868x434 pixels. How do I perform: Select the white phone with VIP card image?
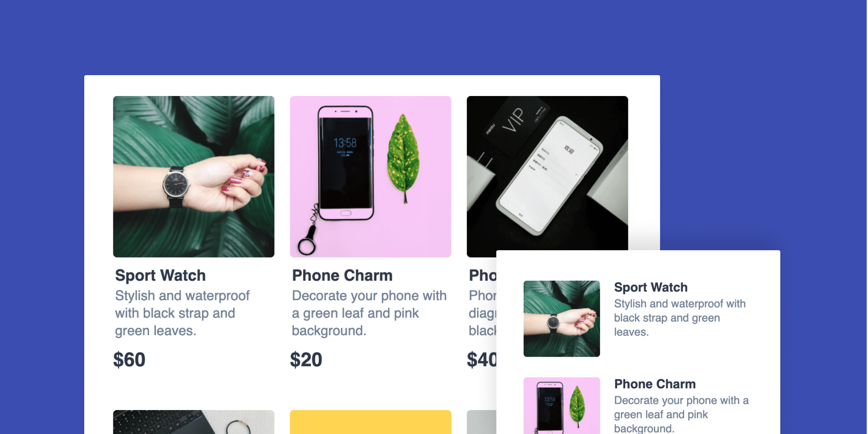[547, 173]
